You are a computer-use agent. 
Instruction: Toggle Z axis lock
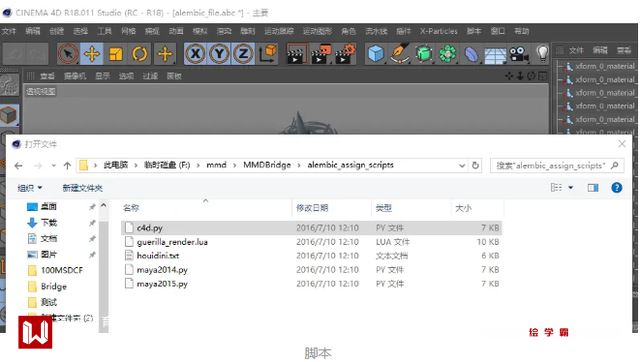[243, 54]
